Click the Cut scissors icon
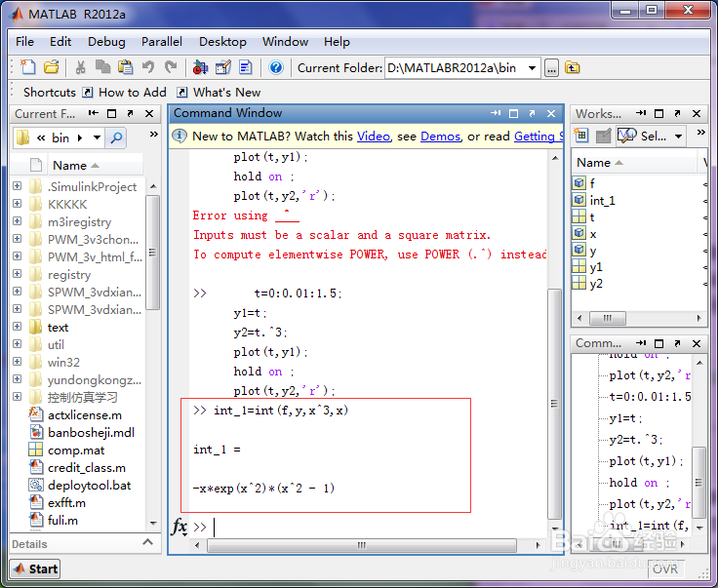 81,67
